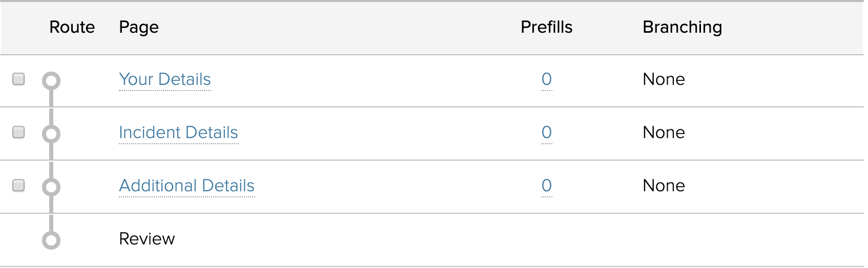Screen dimensions: 868x268
Task: View prefills for Additional Details
Action: click(546, 186)
